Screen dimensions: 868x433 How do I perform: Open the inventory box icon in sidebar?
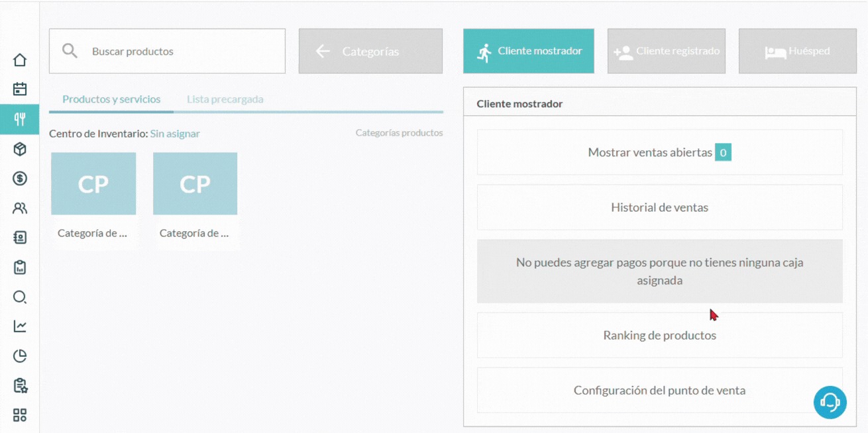[x=20, y=149]
